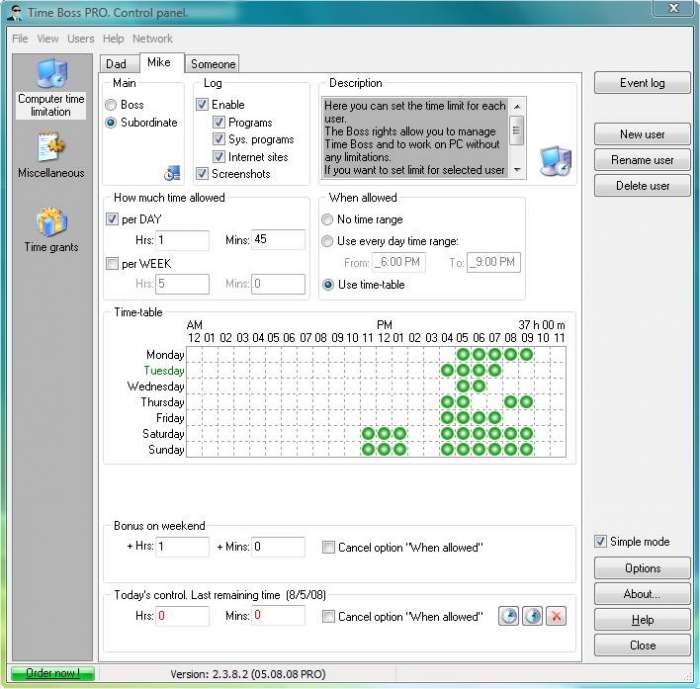This screenshot has width=700, height=689.
Task: Click the Event log button
Action: 642,83
